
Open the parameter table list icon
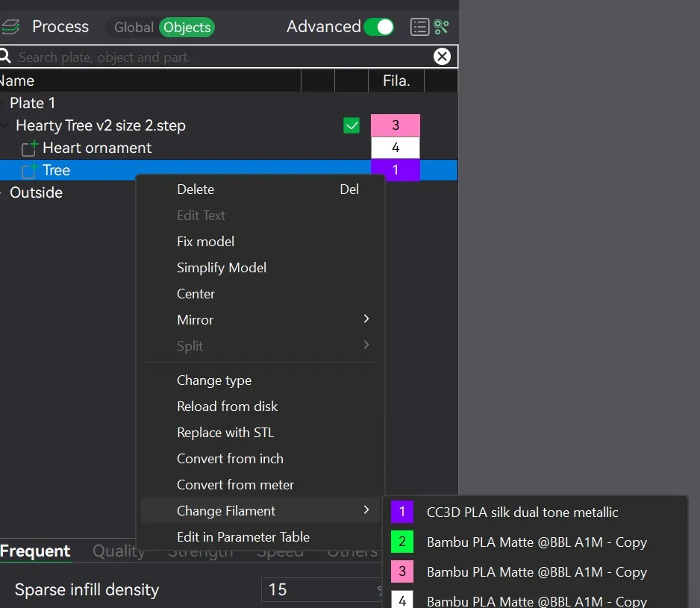coord(419,27)
